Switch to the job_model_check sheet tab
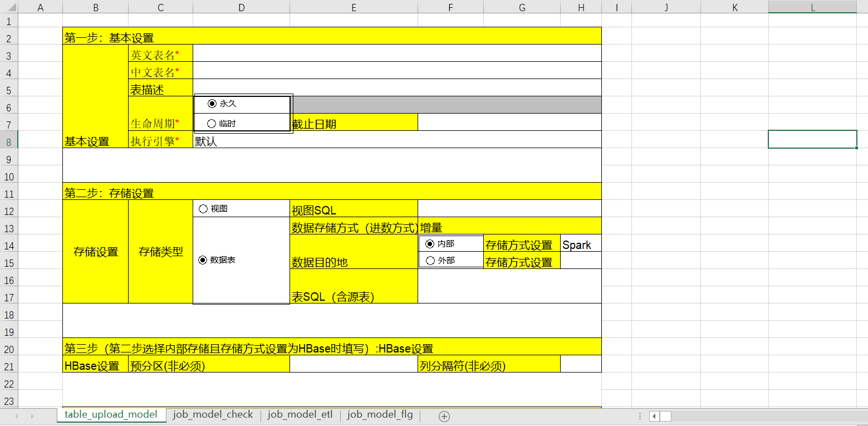Viewport: 868px width, 426px height. coord(213,415)
